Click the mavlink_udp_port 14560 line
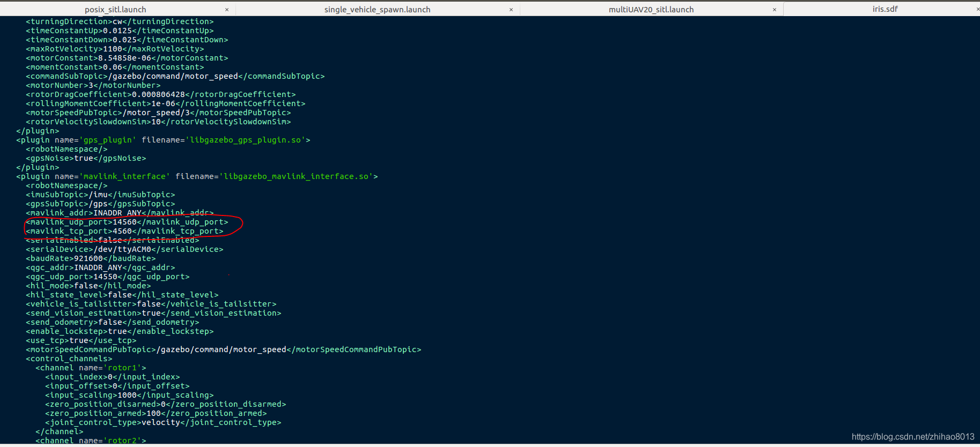This screenshot has height=447, width=980. point(127,222)
